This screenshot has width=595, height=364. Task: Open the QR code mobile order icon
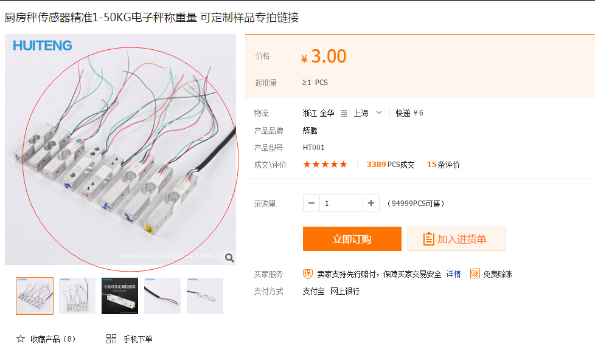111,338
